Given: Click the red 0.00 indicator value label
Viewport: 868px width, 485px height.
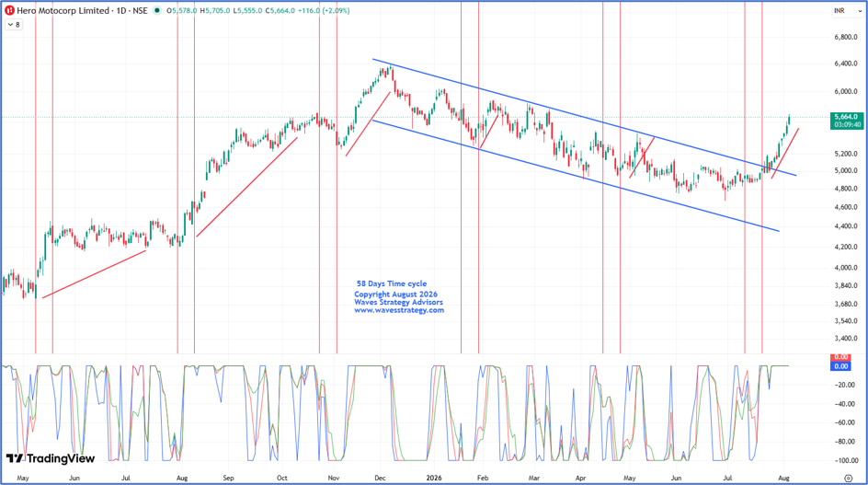Looking at the screenshot, I should point(840,357).
